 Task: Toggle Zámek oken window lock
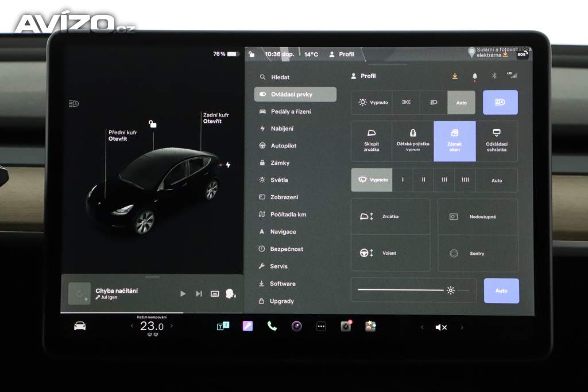(455, 141)
